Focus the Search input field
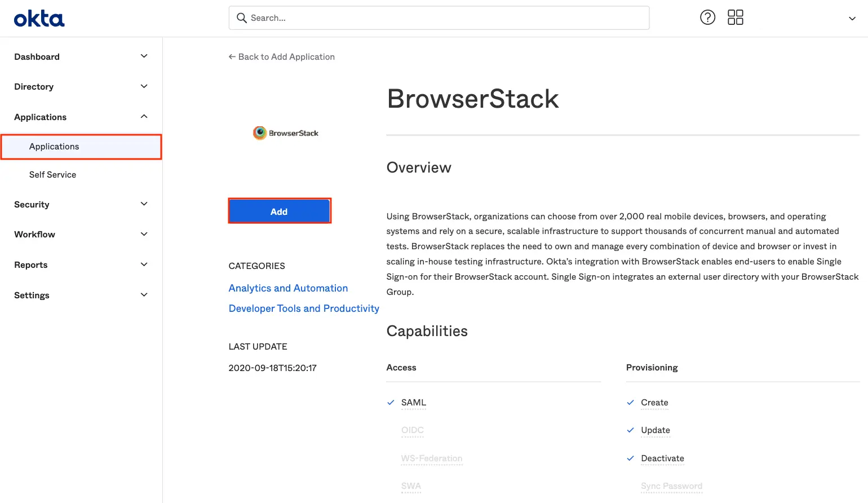The image size is (868, 503). click(x=445, y=18)
